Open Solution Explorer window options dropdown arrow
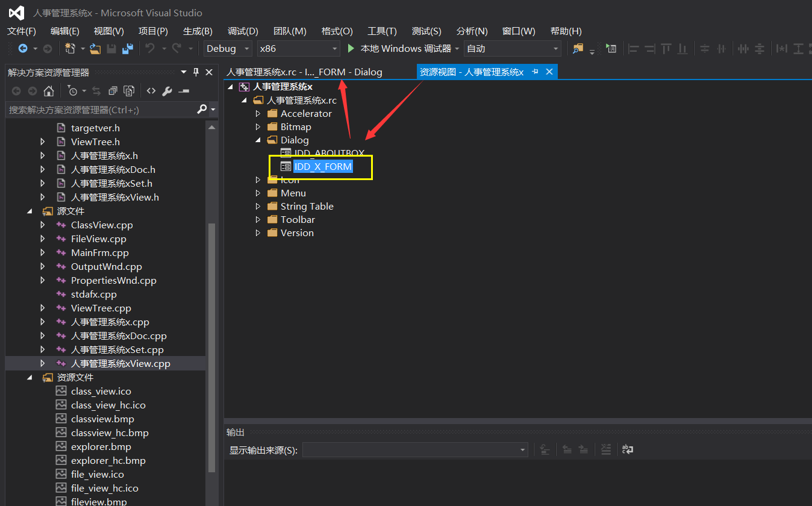This screenshot has height=506, width=812. [183, 72]
